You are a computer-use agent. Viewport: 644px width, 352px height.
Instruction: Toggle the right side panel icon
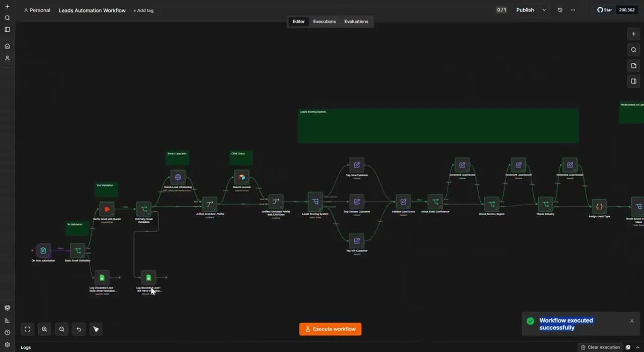[633, 81]
